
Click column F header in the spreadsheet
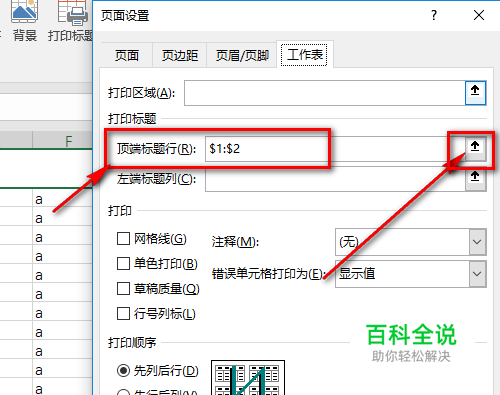point(62,141)
